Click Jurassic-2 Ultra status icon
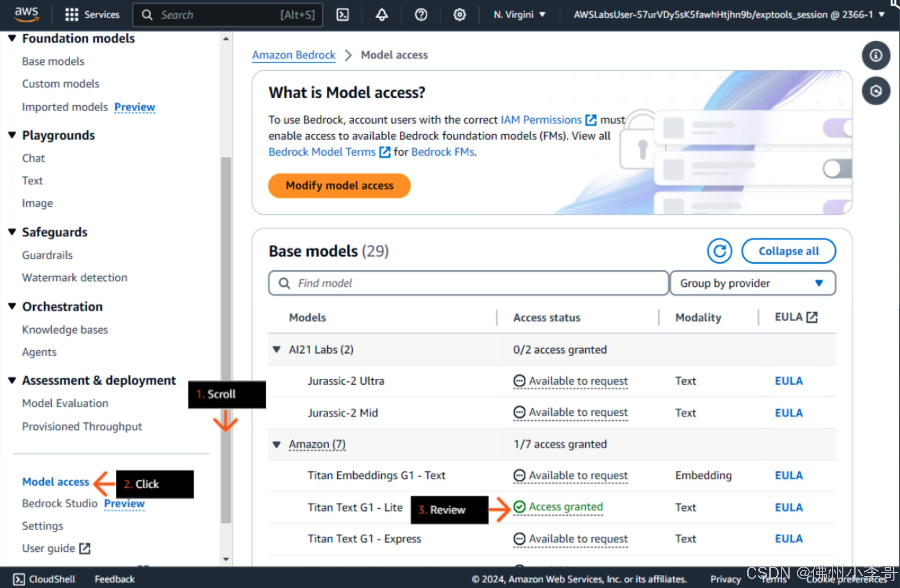Image resolution: width=900 pixels, height=588 pixels. [x=519, y=381]
